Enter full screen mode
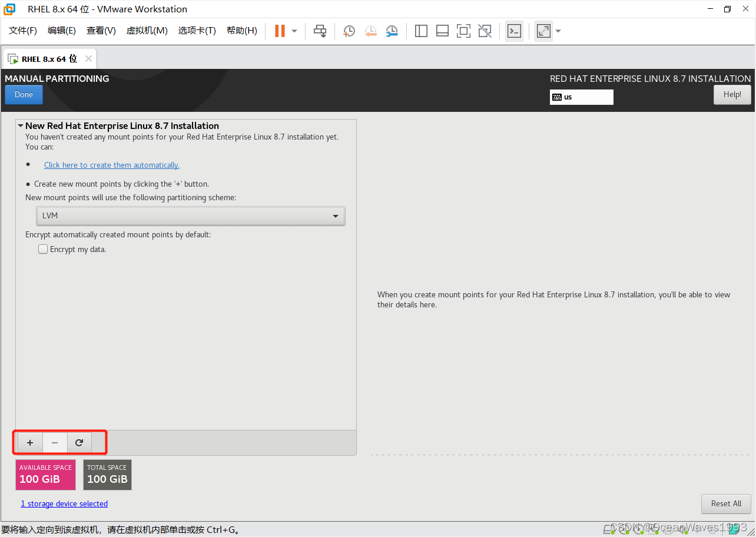The width and height of the screenshot is (756, 537). 463,31
